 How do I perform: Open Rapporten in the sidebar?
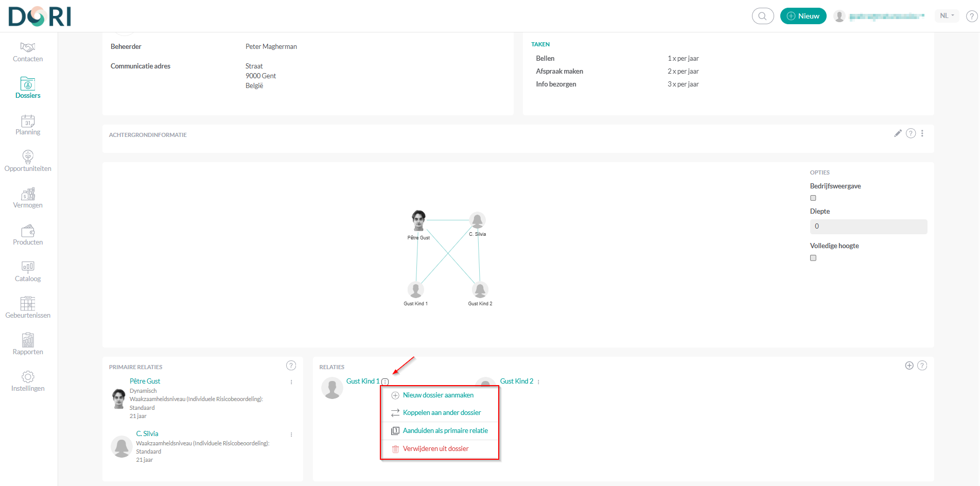(28, 345)
